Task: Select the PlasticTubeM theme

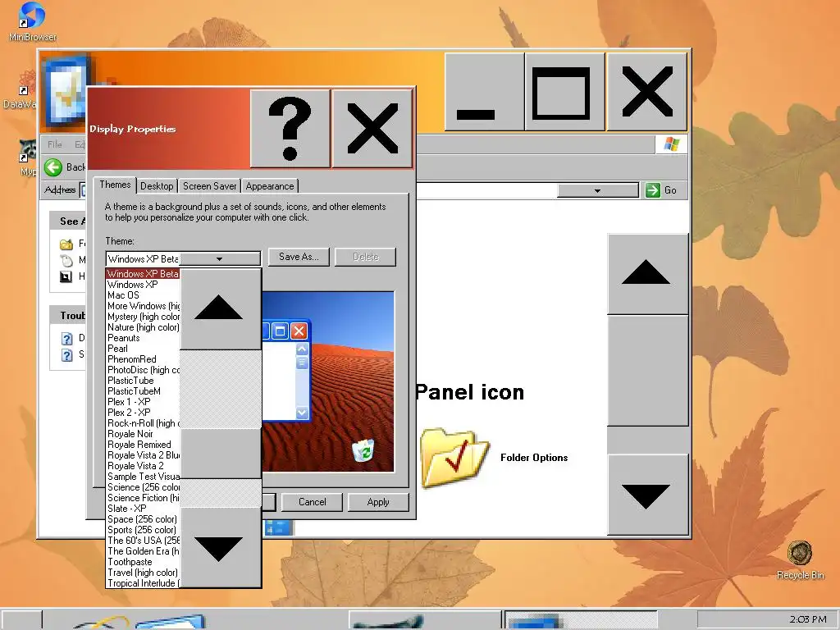Action: pos(143,391)
